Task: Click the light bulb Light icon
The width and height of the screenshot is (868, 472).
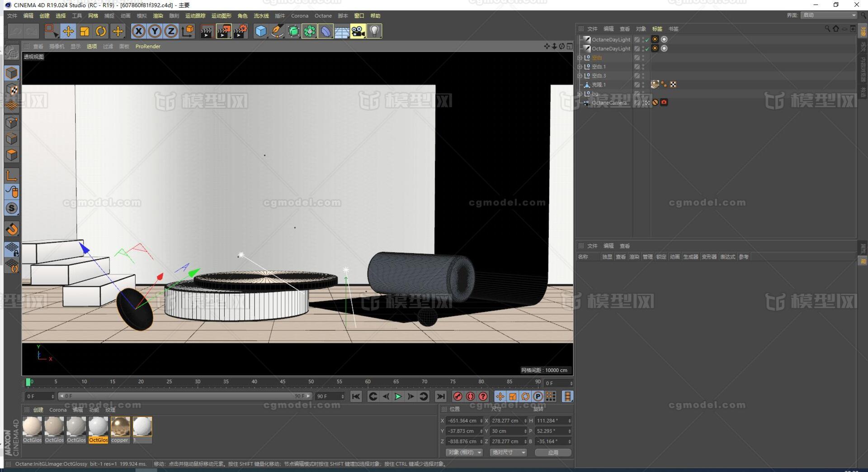Action: point(374,31)
